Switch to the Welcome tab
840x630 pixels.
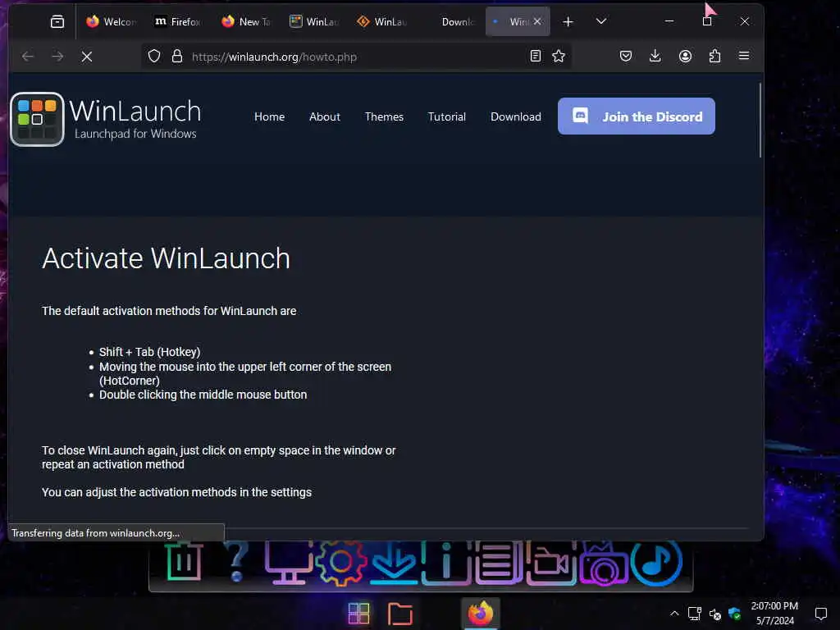tap(111, 21)
